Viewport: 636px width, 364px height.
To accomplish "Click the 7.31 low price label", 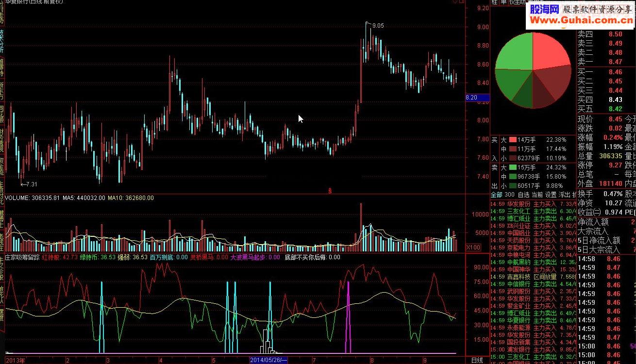I will [x=32, y=184].
